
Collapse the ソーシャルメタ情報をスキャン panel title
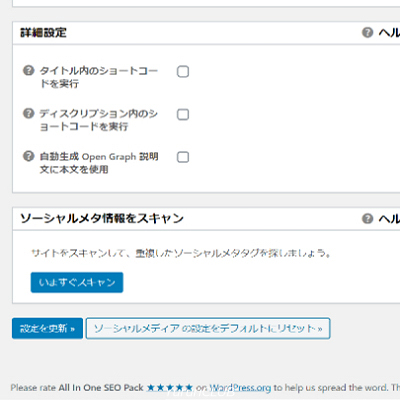102,219
